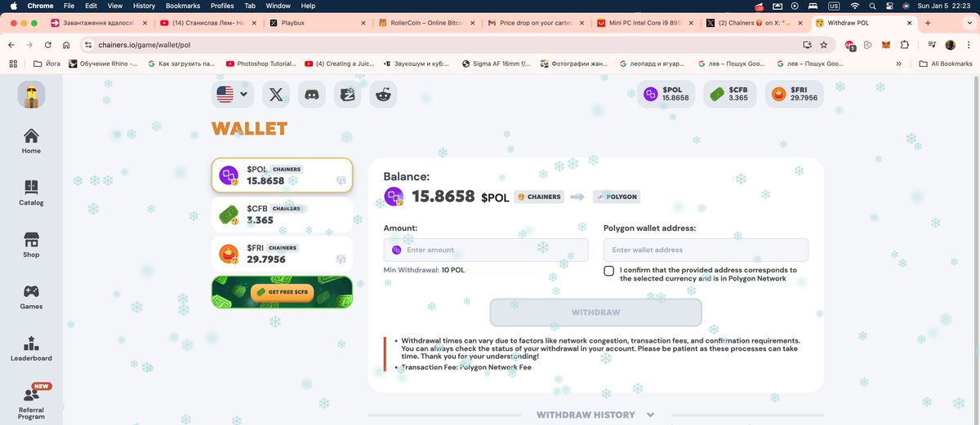Click the Chrome profile avatar
This screenshot has width=980, height=425.
(x=951, y=45)
